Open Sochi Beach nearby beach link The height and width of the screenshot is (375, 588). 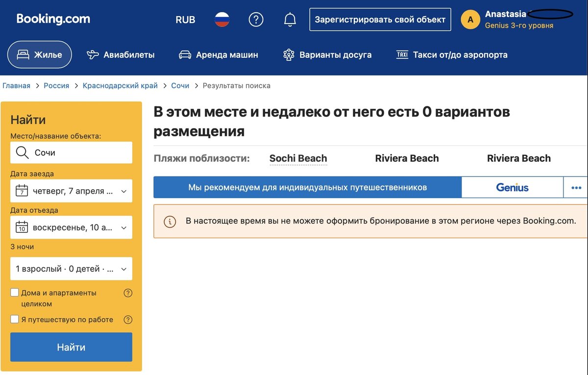coord(298,158)
